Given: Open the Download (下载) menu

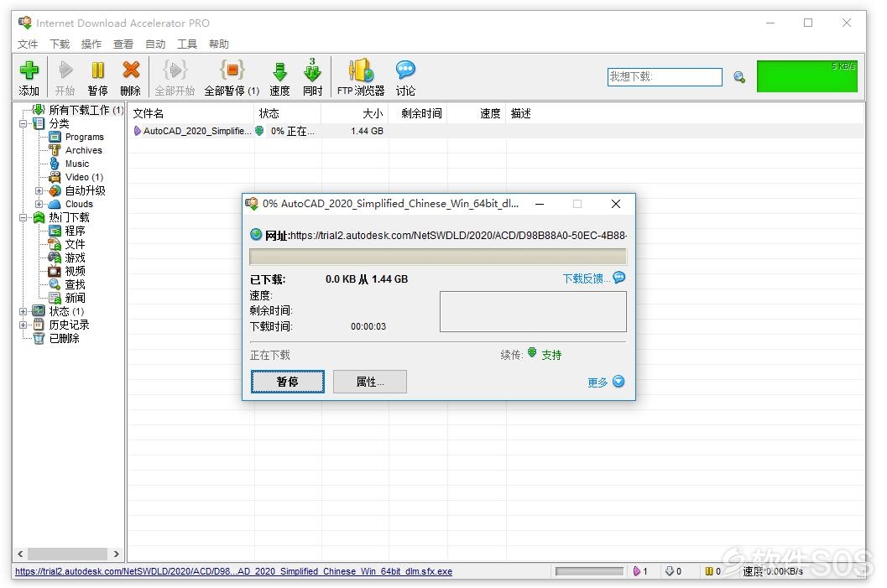Looking at the screenshot, I should tap(60, 44).
